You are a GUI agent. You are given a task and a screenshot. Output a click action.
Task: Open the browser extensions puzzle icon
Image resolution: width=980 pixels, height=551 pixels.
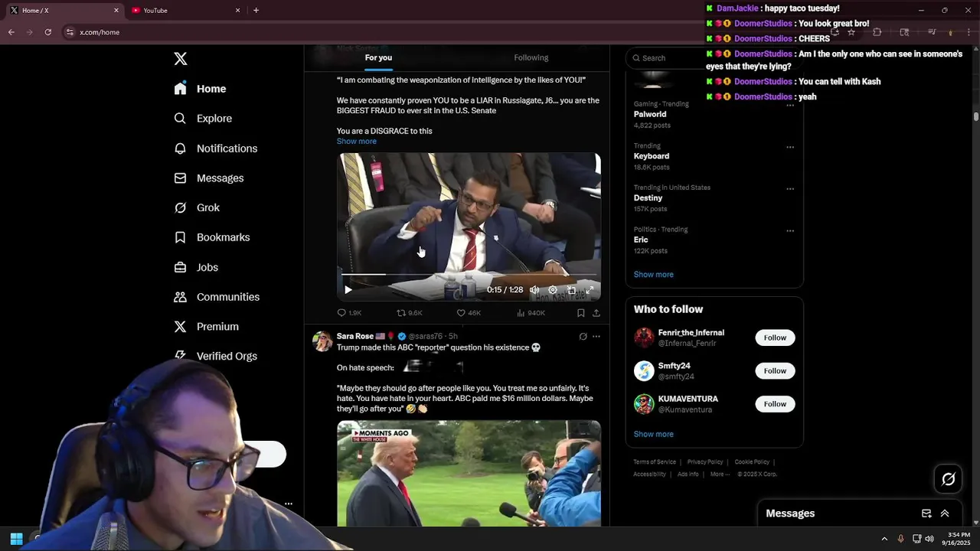[877, 32]
